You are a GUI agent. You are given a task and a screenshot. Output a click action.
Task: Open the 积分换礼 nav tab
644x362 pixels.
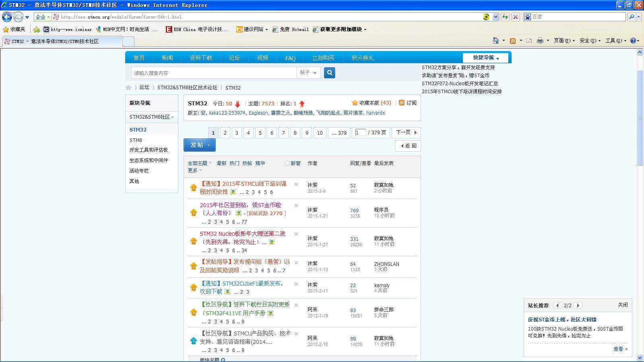[362, 58]
